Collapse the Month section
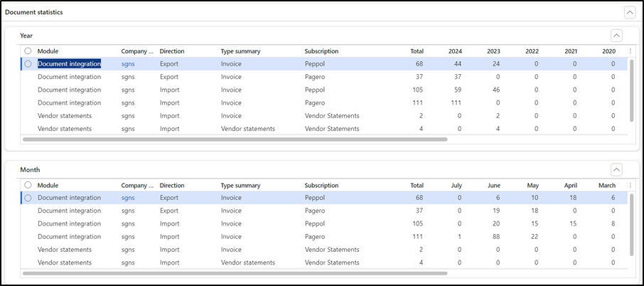The image size is (644, 286). coord(616,169)
